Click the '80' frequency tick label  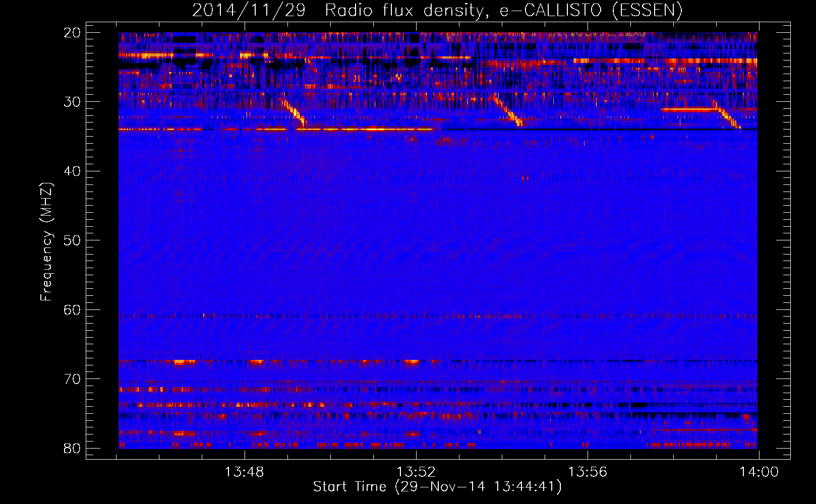72,449
